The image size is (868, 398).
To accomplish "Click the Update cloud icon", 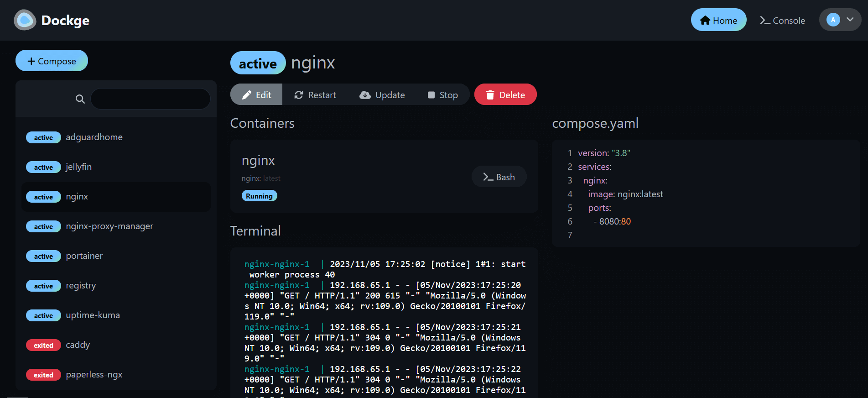I will (365, 95).
